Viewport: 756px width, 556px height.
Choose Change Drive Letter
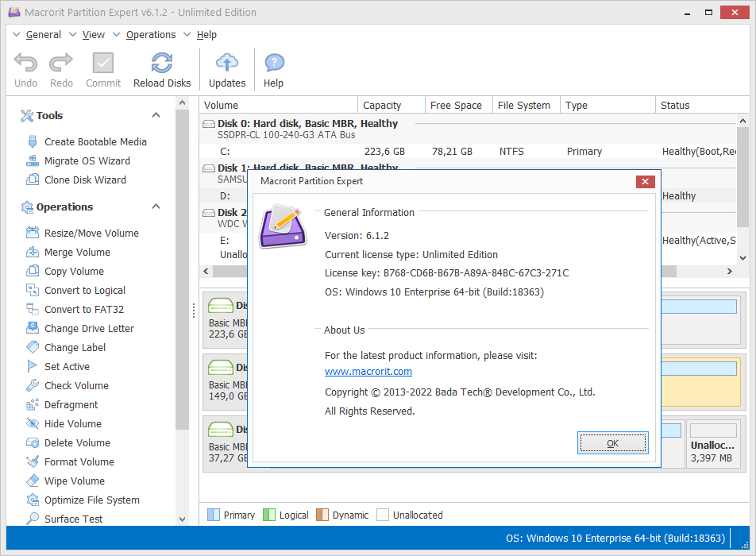pyautogui.click(x=89, y=328)
